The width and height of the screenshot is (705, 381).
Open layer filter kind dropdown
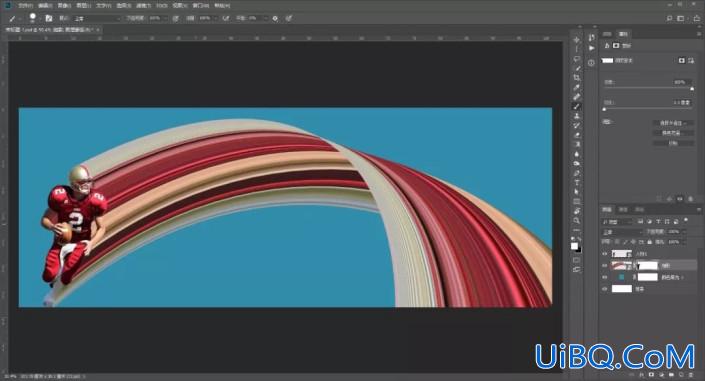[617, 221]
